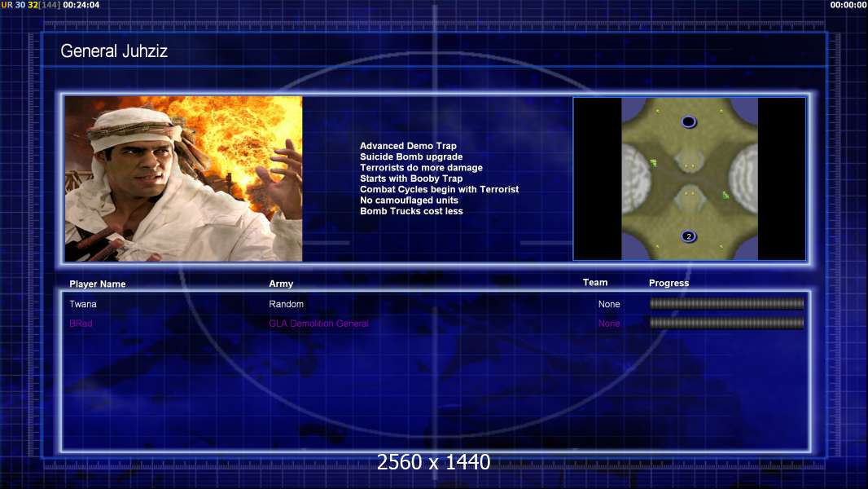The width and height of the screenshot is (868, 489).
Task: Click the large gray dome on map's right
Action: (743, 179)
